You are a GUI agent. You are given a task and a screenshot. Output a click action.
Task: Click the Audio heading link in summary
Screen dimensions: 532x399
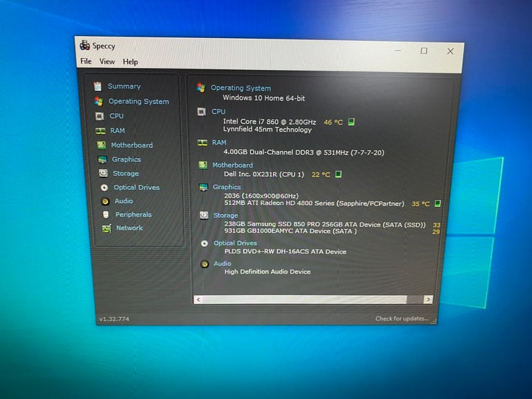[222, 264]
